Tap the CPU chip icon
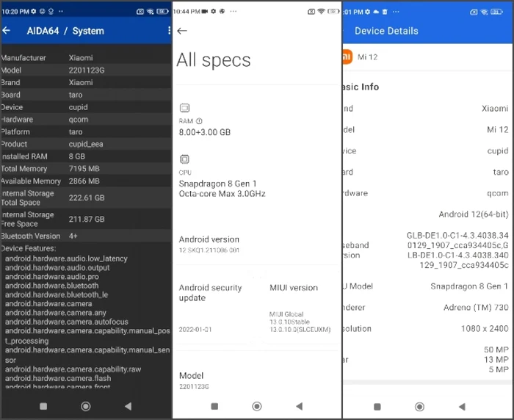 (184, 159)
